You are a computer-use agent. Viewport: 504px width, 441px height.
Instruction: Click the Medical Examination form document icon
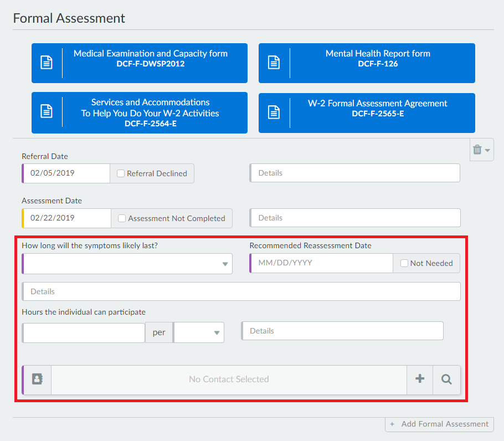[47, 63]
